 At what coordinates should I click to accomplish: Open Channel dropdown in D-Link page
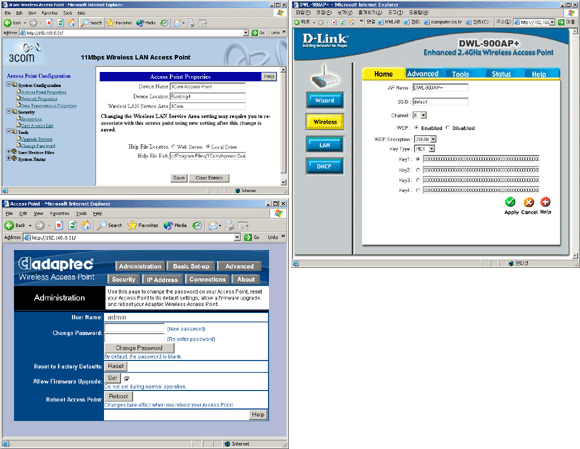pyautogui.click(x=424, y=115)
